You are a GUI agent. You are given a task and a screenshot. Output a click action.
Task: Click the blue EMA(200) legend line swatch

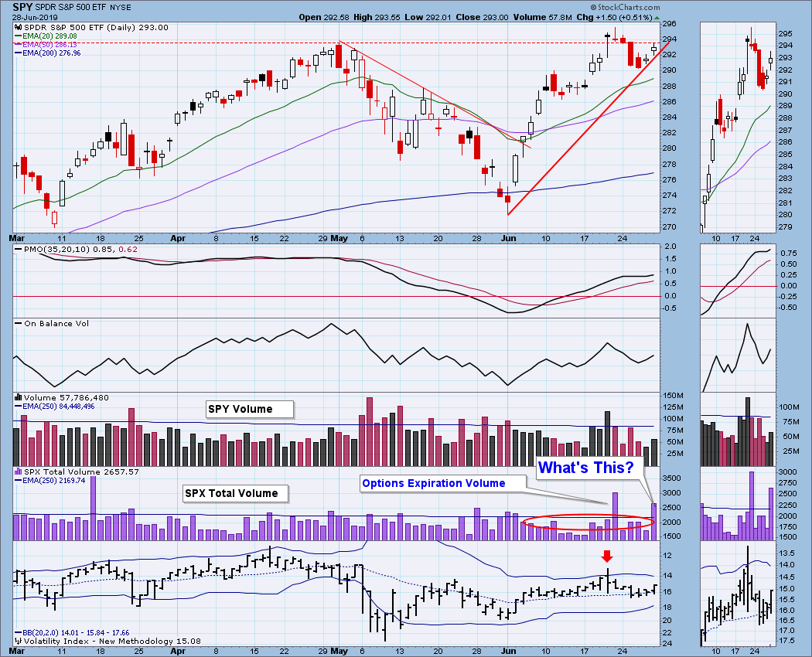[19, 53]
